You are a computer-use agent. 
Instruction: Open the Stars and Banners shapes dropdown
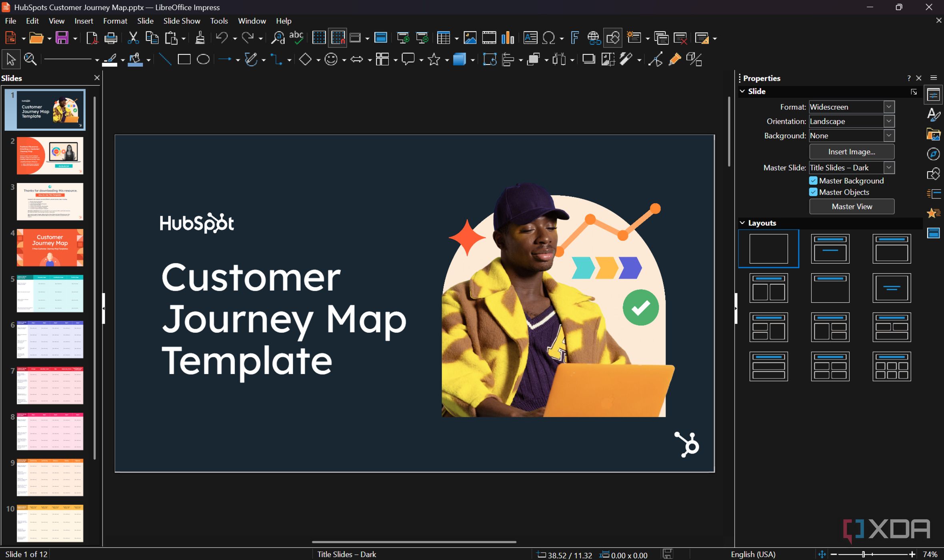point(447,60)
